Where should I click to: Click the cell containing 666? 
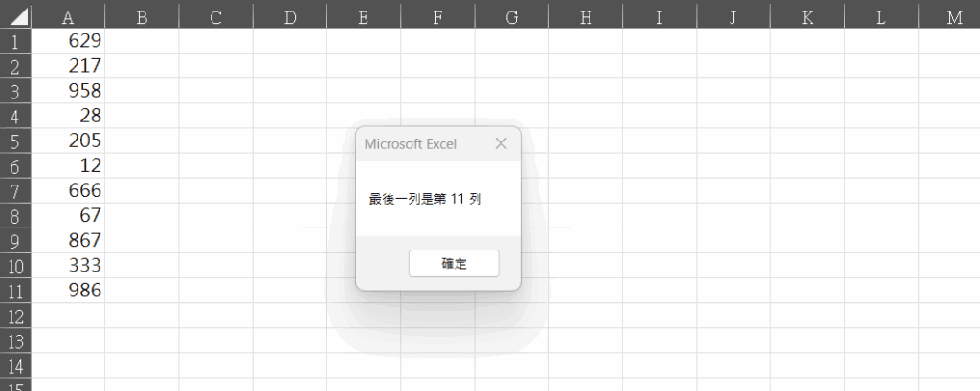tap(68, 190)
